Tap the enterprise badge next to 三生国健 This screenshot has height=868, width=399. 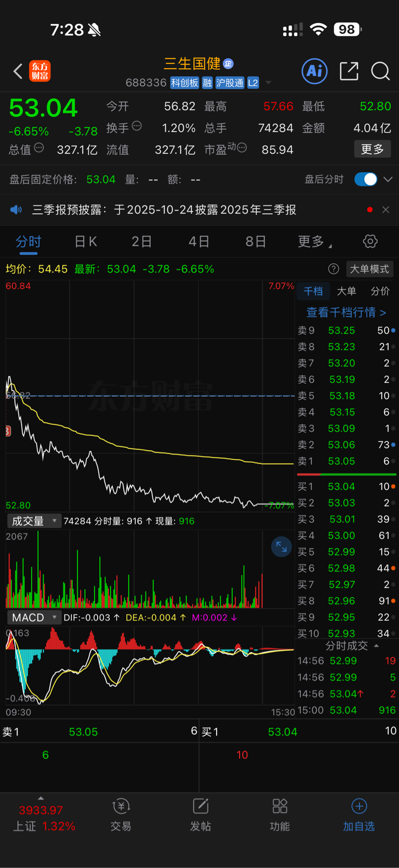pos(228,63)
